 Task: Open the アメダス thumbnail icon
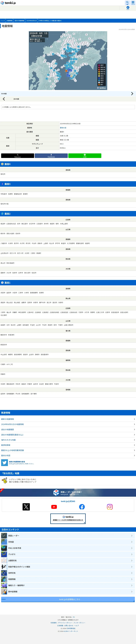click(x=4, y=554)
